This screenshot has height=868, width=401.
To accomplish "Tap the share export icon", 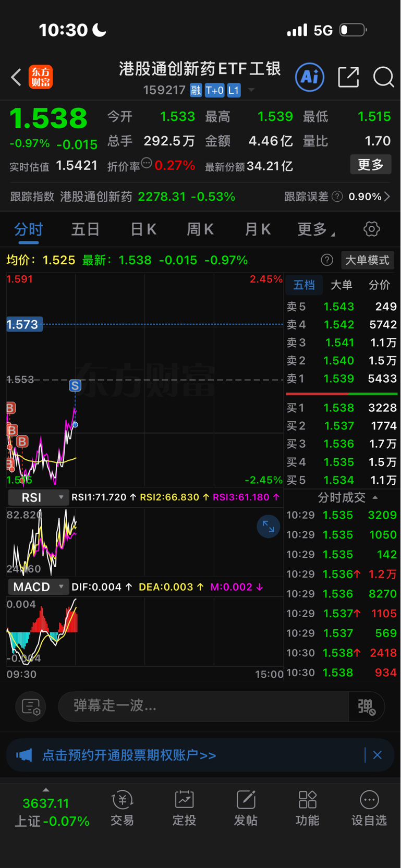I will pos(348,77).
